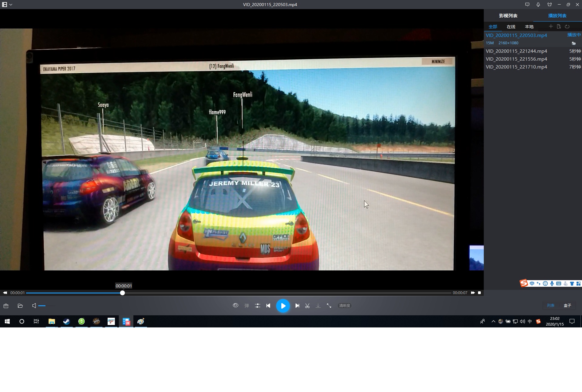Click Sogou voice input microphone icon
The height and width of the screenshot is (392, 582).
click(552, 283)
